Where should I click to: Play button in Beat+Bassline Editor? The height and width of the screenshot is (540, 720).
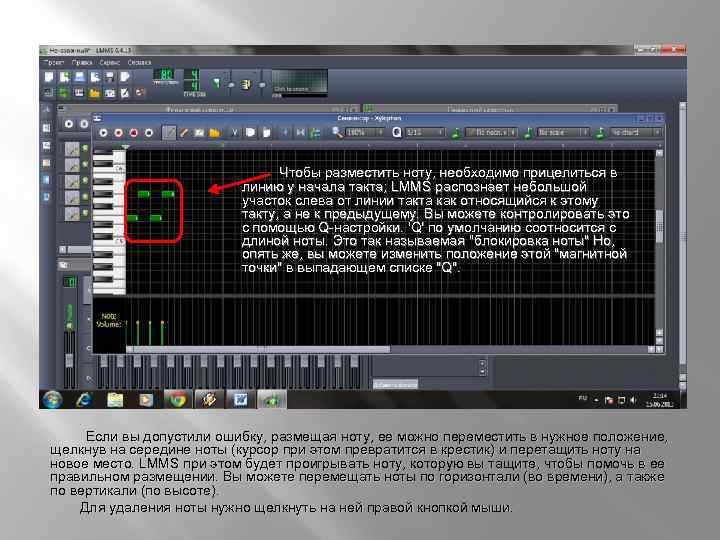pos(69,124)
